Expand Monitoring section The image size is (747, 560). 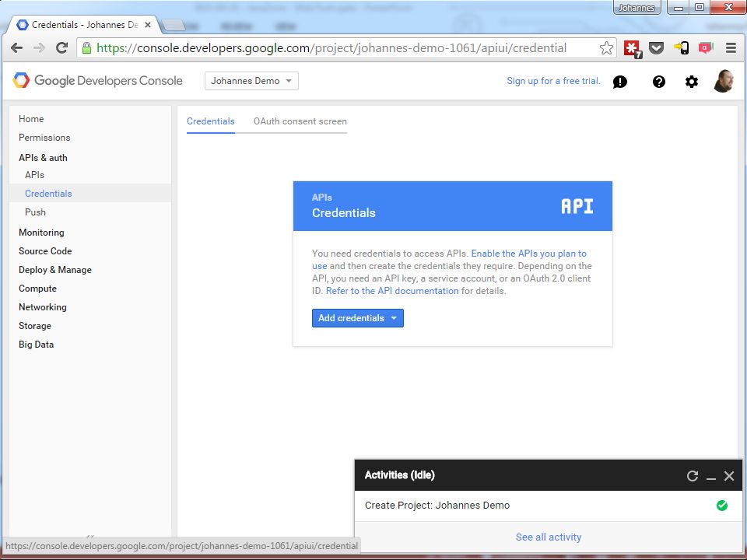(x=41, y=233)
